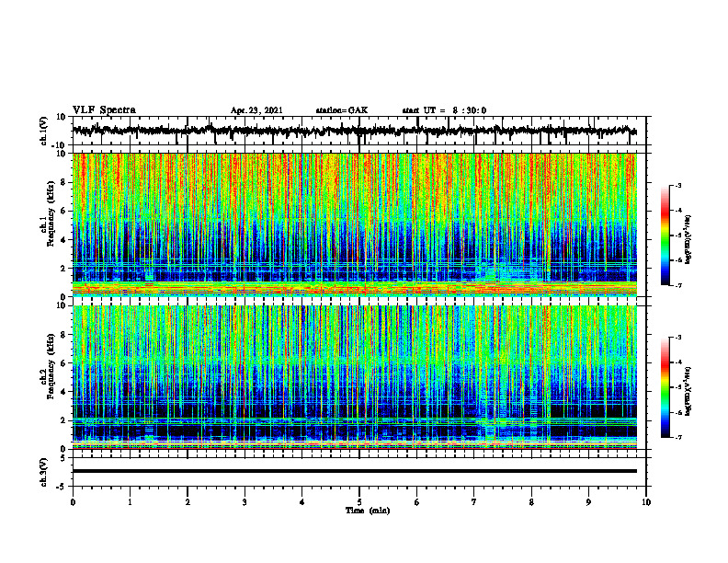Click the time axis tick label "4"

[302, 502]
